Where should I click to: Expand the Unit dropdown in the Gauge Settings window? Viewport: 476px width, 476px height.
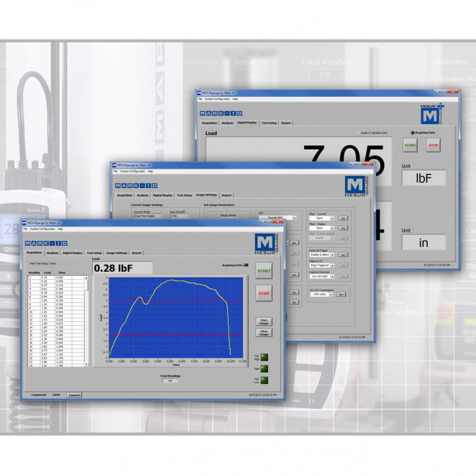click(294, 218)
